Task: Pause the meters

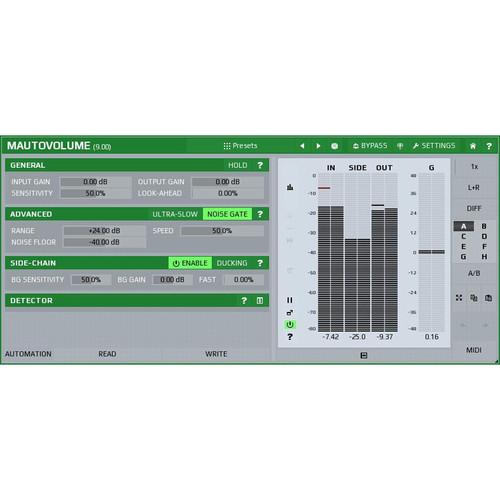Action: pyautogui.click(x=290, y=300)
